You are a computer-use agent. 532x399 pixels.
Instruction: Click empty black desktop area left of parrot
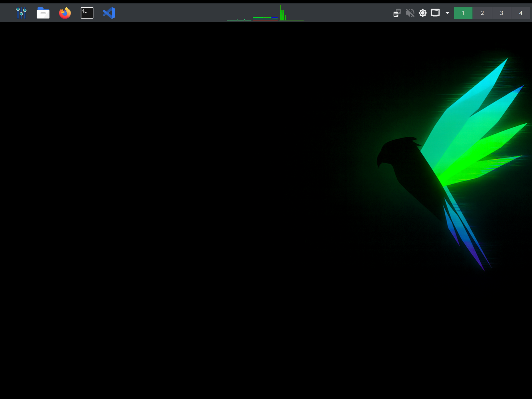[166, 199]
